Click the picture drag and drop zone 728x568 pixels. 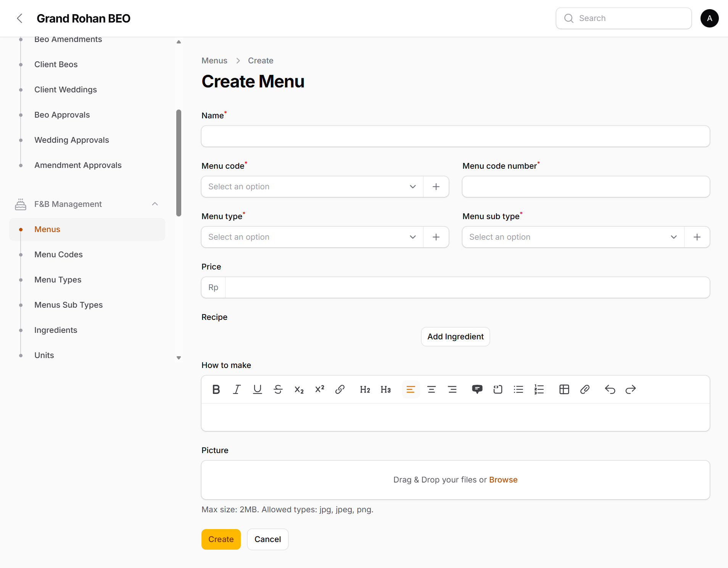(456, 480)
